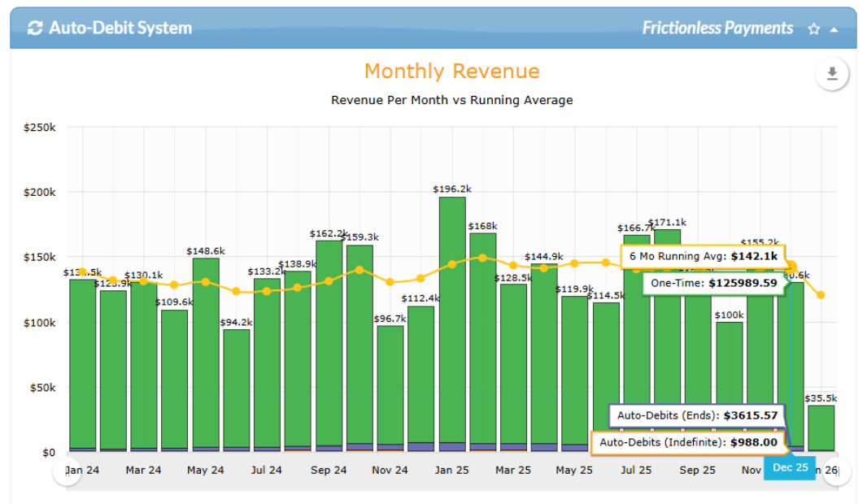Download the Monthly Revenue chart

831,73
